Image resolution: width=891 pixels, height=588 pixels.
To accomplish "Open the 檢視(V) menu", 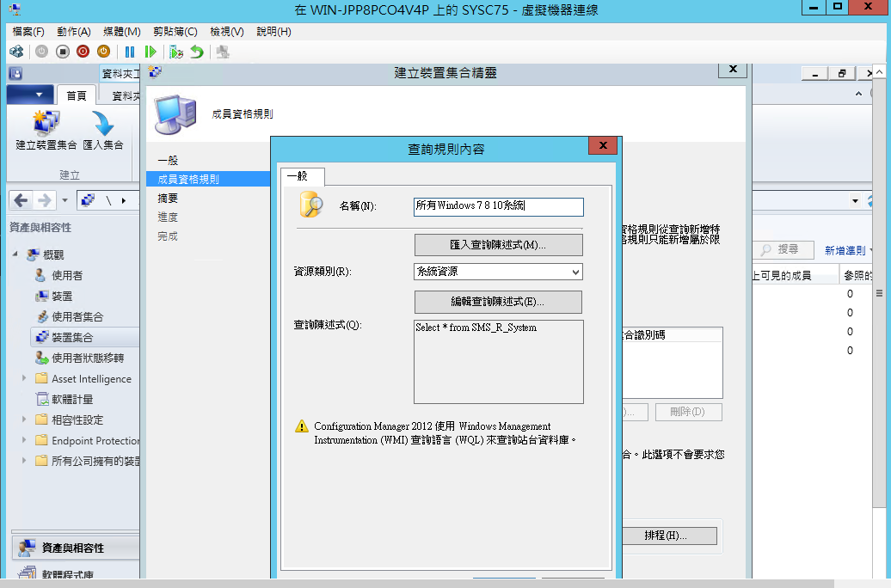I will point(227,32).
